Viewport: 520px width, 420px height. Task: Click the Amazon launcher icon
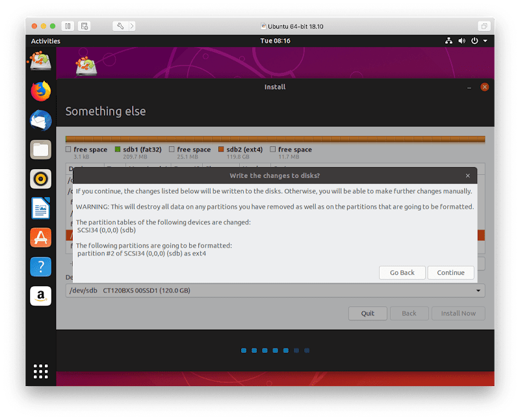coord(41,296)
